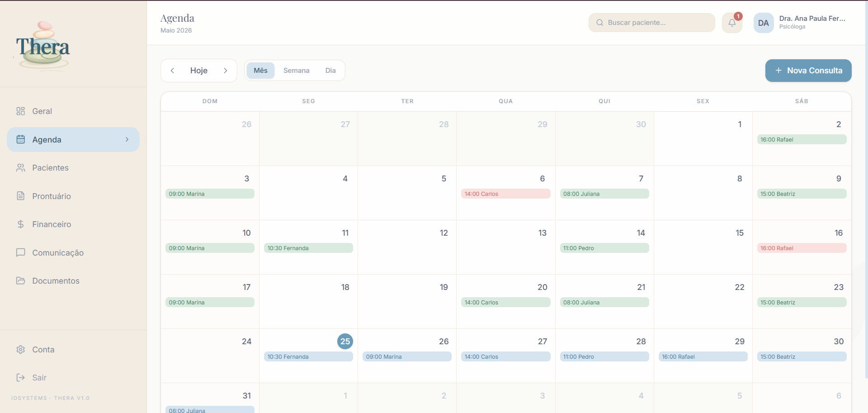Click the Prontuário document icon

20,196
